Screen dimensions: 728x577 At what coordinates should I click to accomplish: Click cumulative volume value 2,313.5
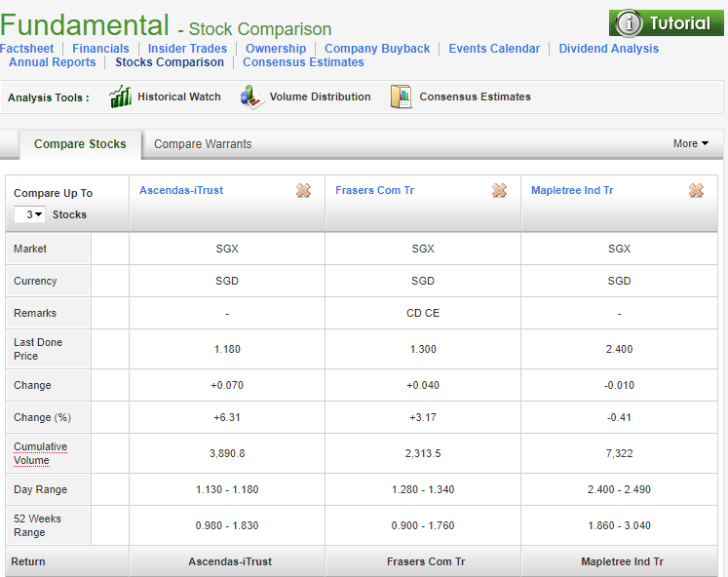point(423,453)
